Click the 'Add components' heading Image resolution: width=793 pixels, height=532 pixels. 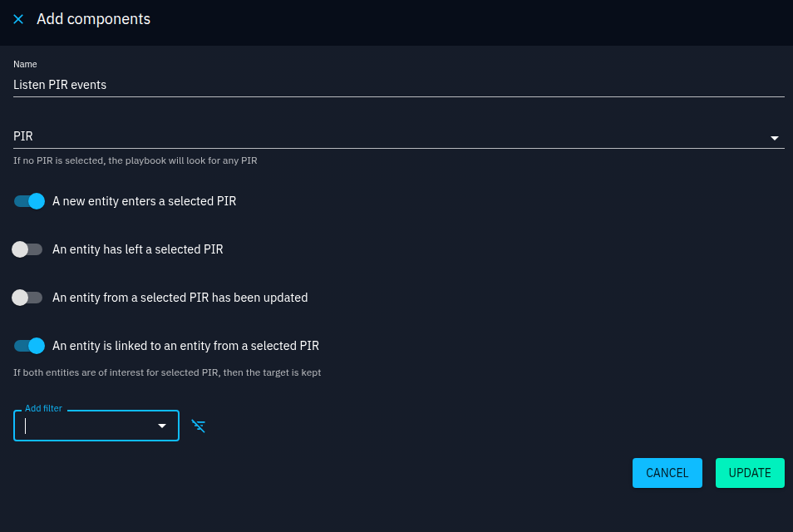pos(93,19)
